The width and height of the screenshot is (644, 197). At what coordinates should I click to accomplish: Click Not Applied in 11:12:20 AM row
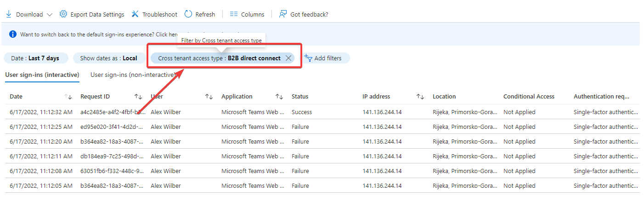point(520,141)
